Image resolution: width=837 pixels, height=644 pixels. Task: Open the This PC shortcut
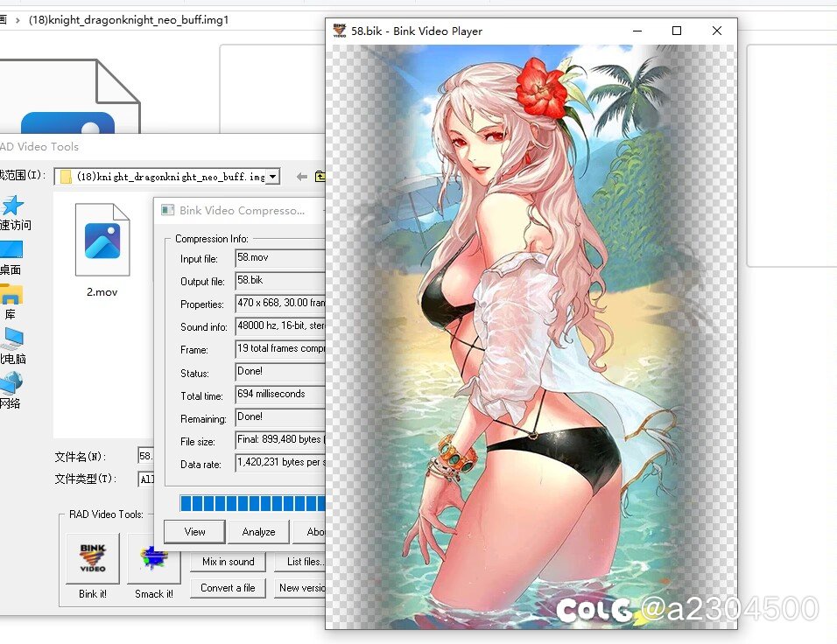[13, 339]
